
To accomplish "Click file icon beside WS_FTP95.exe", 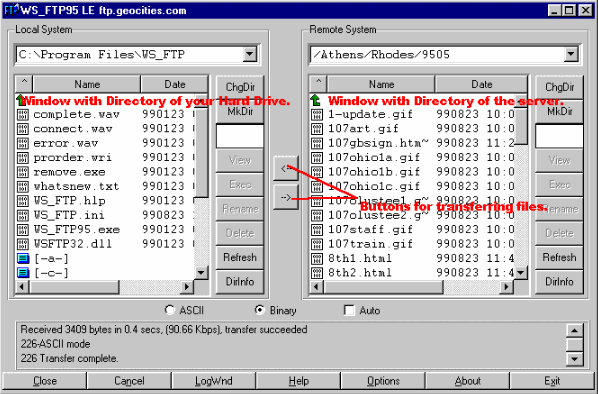I will (23, 230).
